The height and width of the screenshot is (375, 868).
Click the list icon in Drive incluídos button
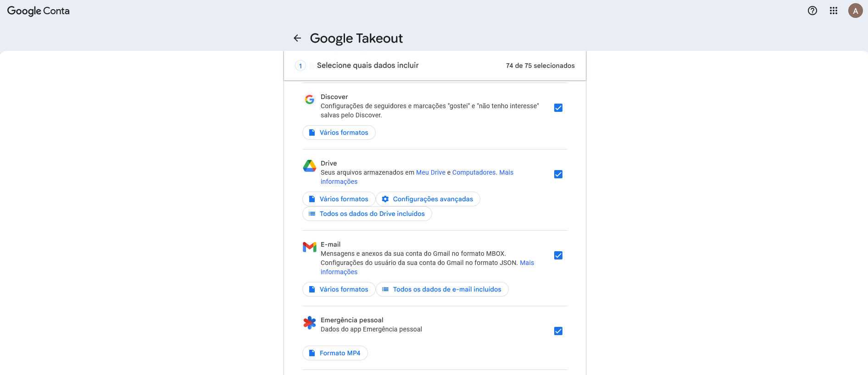click(x=312, y=214)
